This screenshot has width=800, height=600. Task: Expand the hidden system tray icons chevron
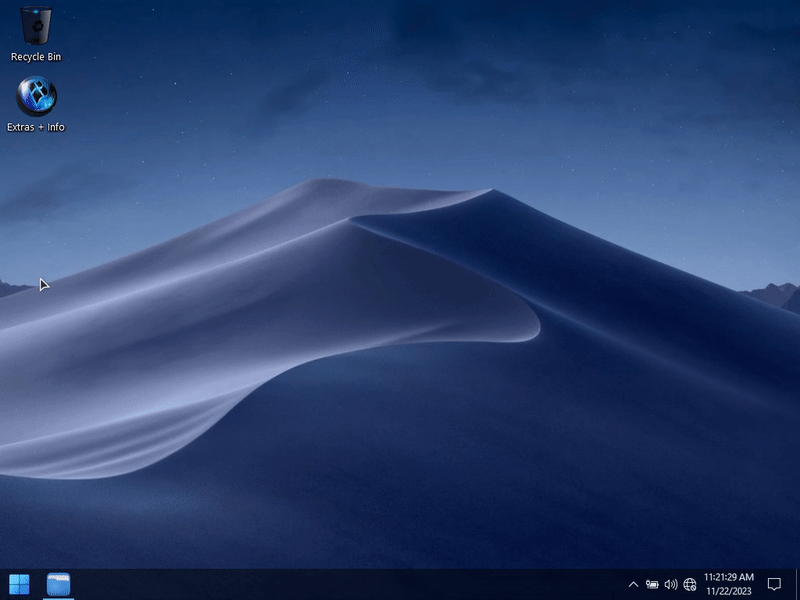(633, 585)
